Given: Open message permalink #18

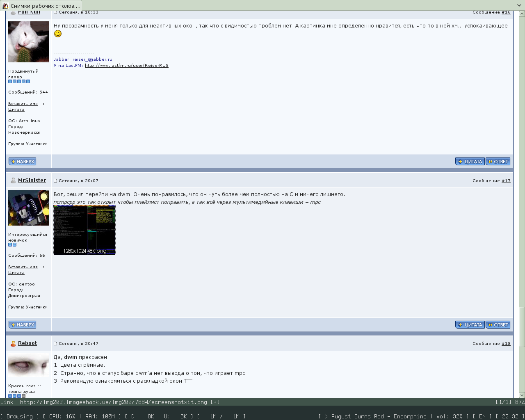Looking at the screenshot, I should (x=506, y=344).
